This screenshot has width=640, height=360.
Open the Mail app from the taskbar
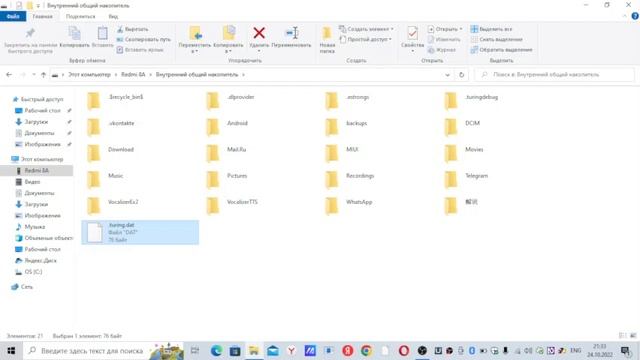(273, 351)
